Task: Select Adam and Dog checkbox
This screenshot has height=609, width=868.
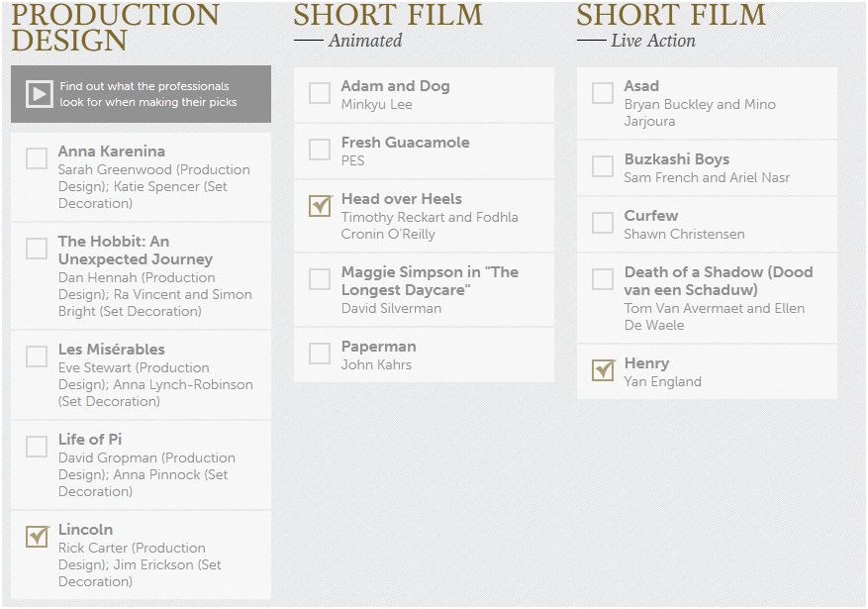Action: [x=320, y=93]
